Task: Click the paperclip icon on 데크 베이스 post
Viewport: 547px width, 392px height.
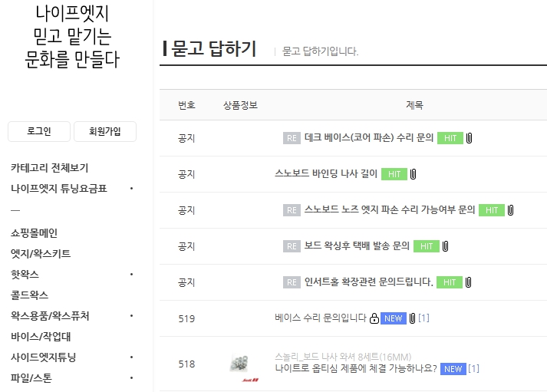Action: pyautogui.click(x=470, y=138)
